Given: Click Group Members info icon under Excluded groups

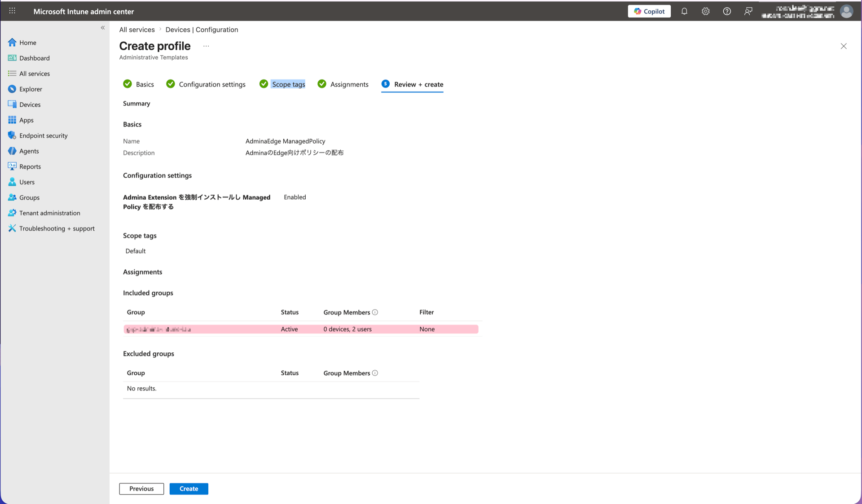Looking at the screenshot, I should 375,373.
